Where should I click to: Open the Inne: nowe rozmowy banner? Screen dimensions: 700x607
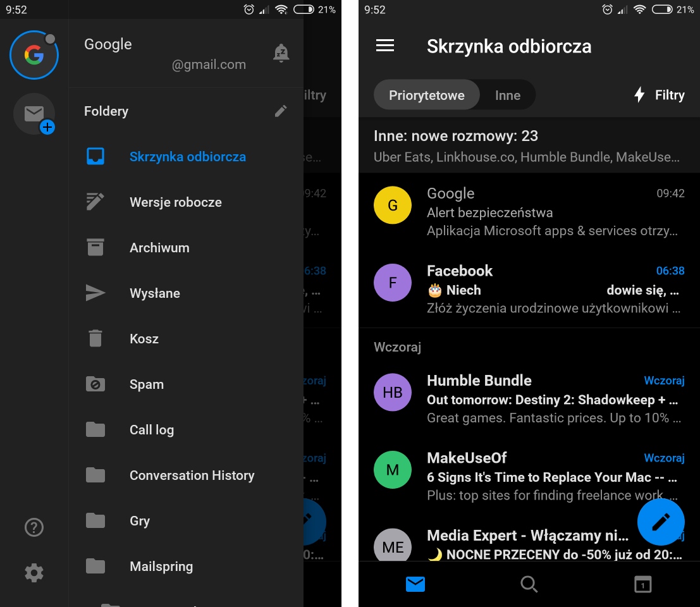click(529, 145)
